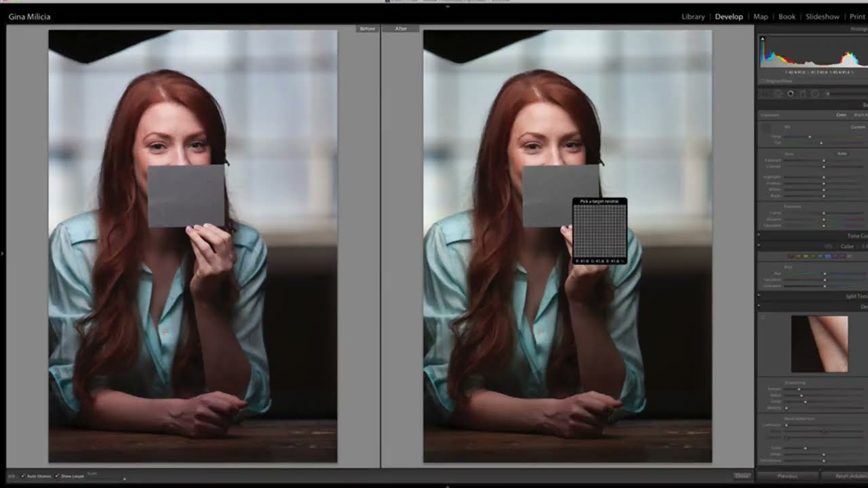
Task: Collapse the HSL / Color panel triangle
Action: [x=759, y=246]
